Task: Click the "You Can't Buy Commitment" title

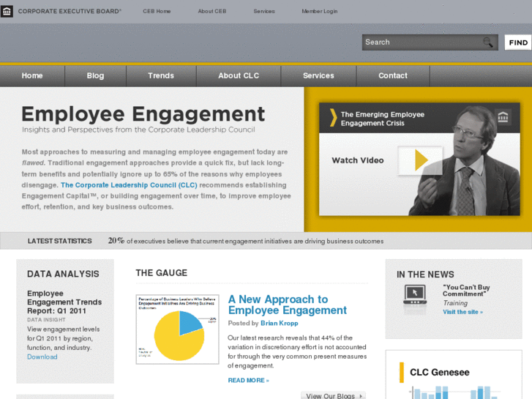Action: 466,291
